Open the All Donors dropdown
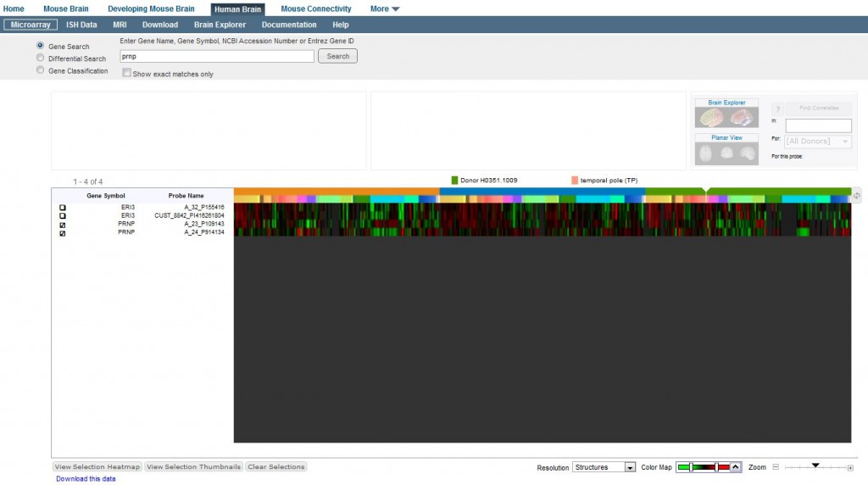This screenshot has width=868, height=485. pos(818,142)
